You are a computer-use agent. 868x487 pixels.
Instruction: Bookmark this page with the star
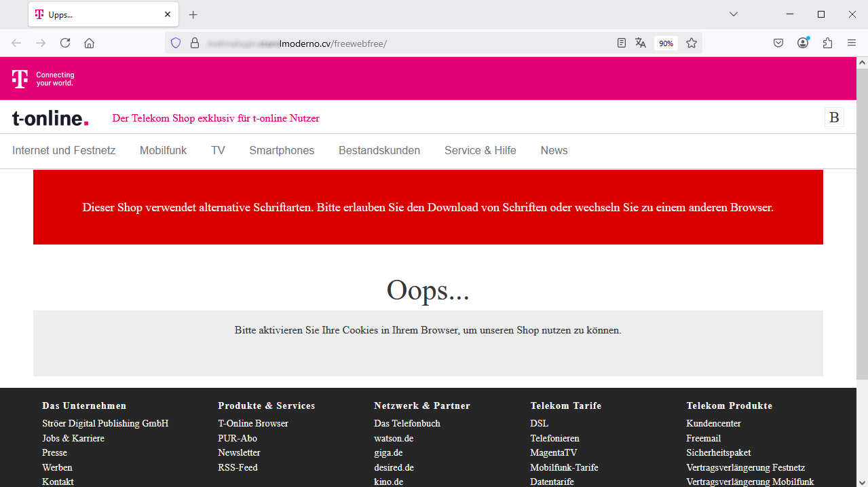[x=692, y=43]
